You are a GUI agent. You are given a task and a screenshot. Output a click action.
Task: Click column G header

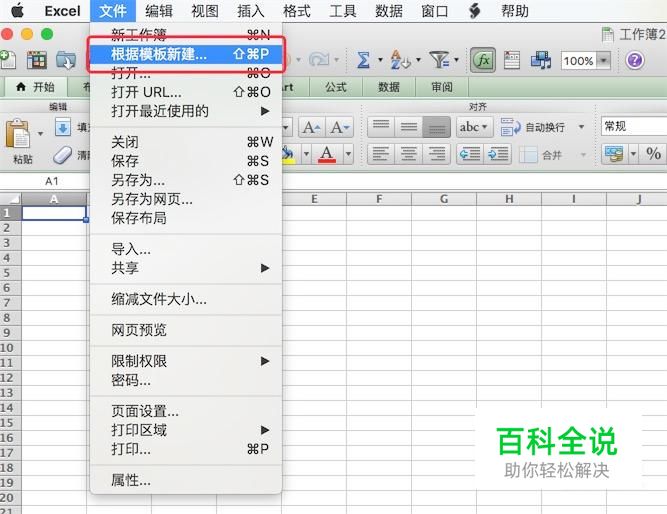(x=444, y=199)
